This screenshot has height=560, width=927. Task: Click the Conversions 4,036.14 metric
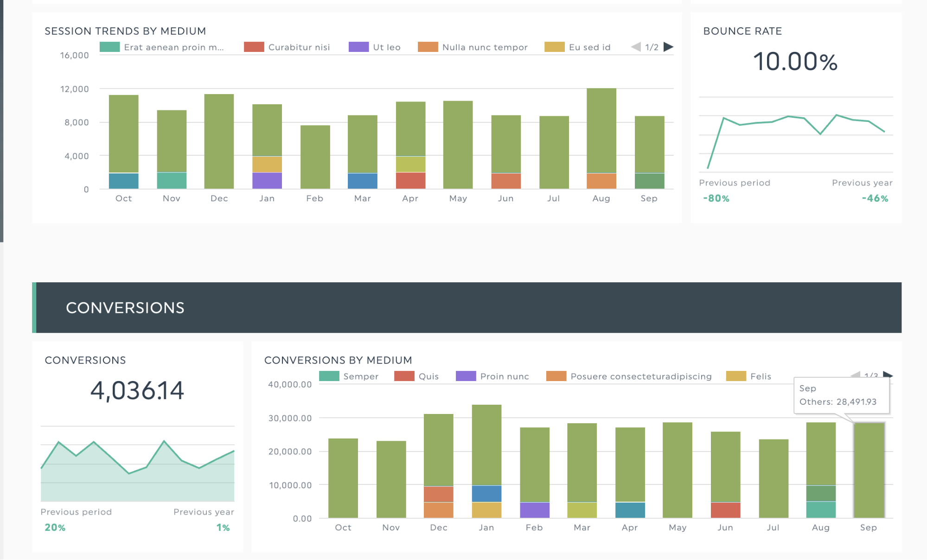(x=137, y=390)
